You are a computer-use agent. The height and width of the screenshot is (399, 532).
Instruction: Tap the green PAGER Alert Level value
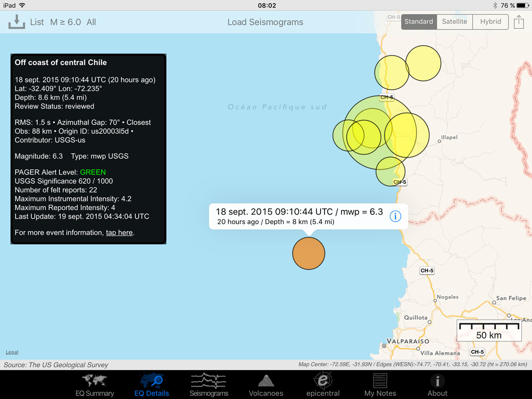[x=93, y=172]
